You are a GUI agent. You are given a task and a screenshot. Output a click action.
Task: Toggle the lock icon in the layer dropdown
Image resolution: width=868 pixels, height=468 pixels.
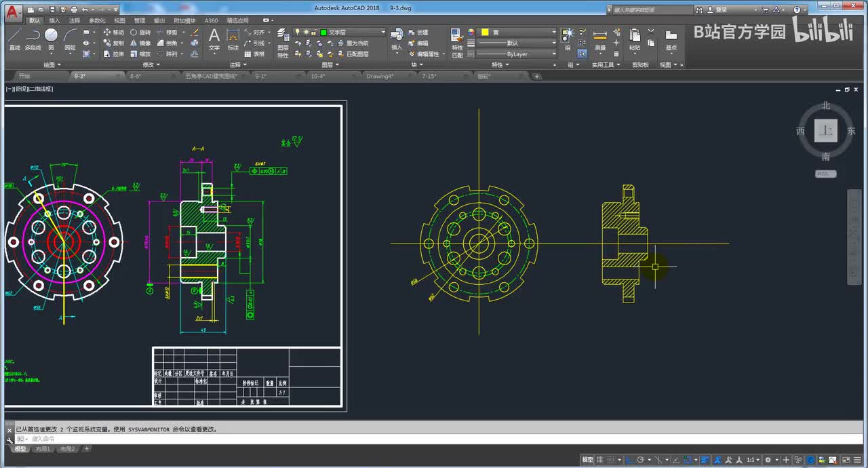[315, 33]
